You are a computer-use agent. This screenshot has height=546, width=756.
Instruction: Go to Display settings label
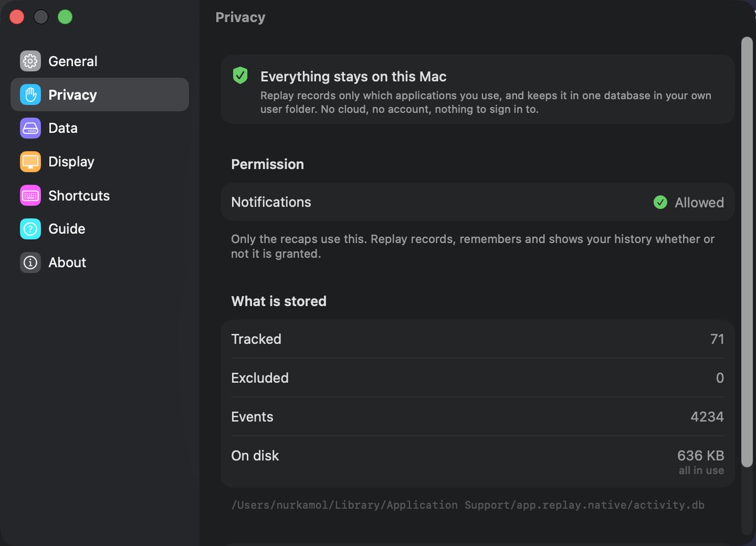coord(71,162)
